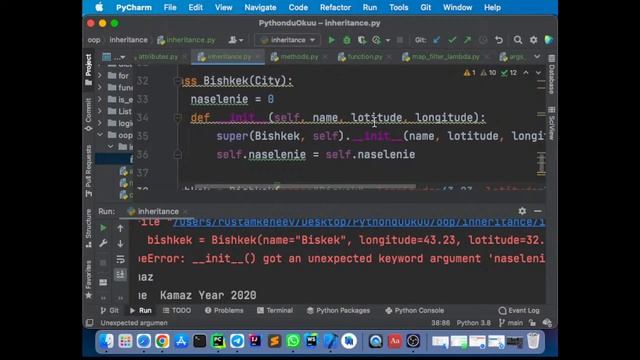This screenshot has width=640, height=360.
Task: Open Telegram from the dock
Action: (x=237, y=341)
